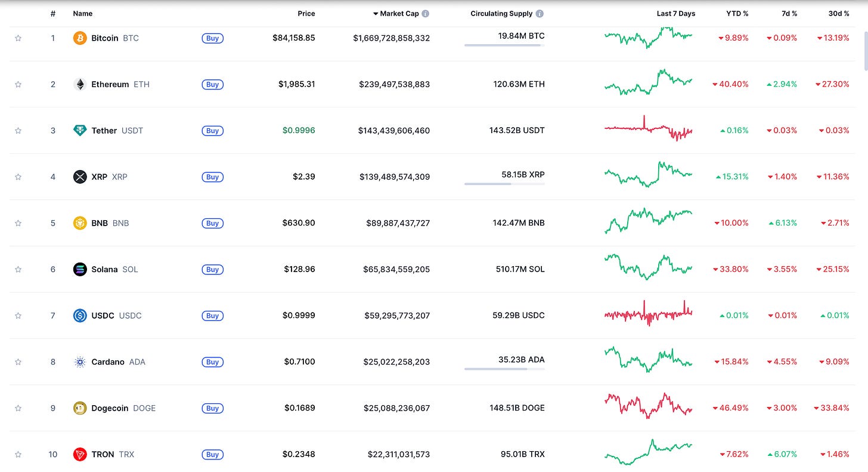The width and height of the screenshot is (868, 472).
Task: Click XRP YTD change 15.31%
Action: [x=732, y=177]
